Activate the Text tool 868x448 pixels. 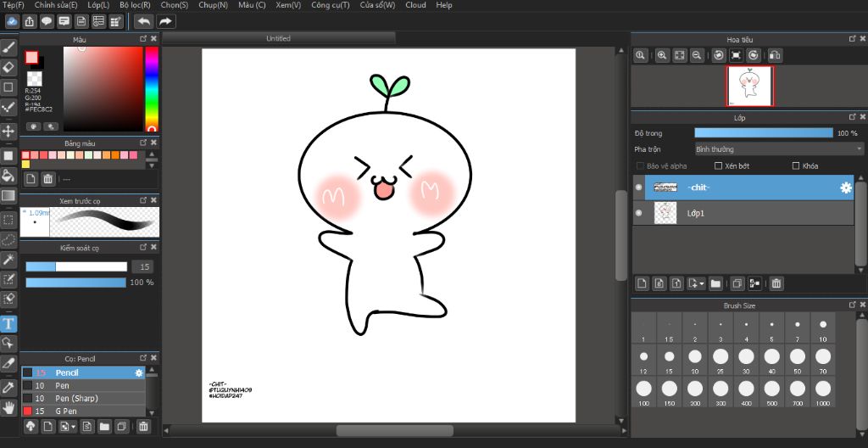(8, 323)
